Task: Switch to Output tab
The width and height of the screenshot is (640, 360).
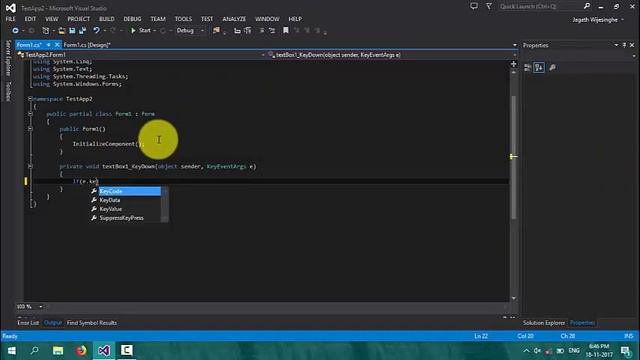Action: (53, 323)
